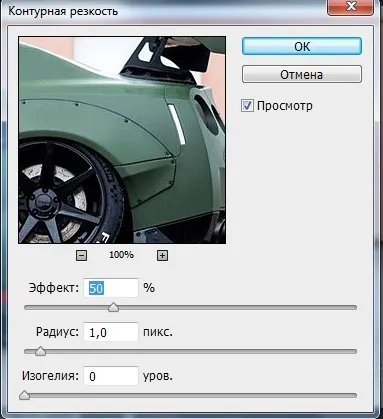This screenshot has width=383, height=419.
Task: Click the Изогелия label
Action: click(x=51, y=376)
